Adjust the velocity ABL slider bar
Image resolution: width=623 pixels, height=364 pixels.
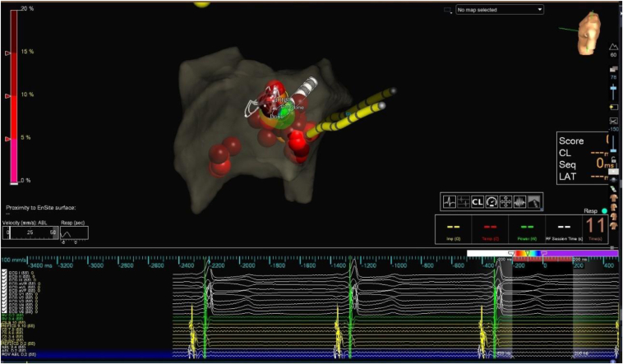coord(30,233)
